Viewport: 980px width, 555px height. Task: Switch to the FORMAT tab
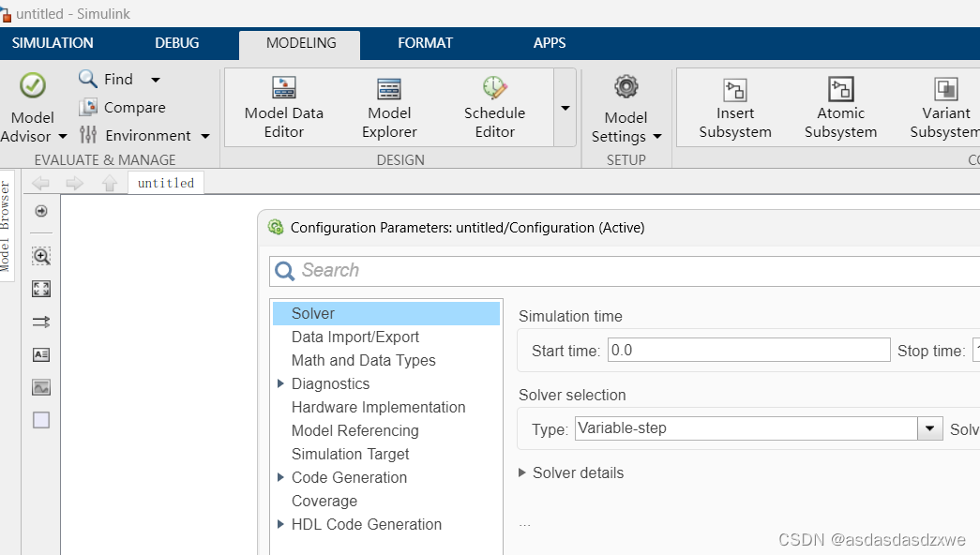(425, 43)
